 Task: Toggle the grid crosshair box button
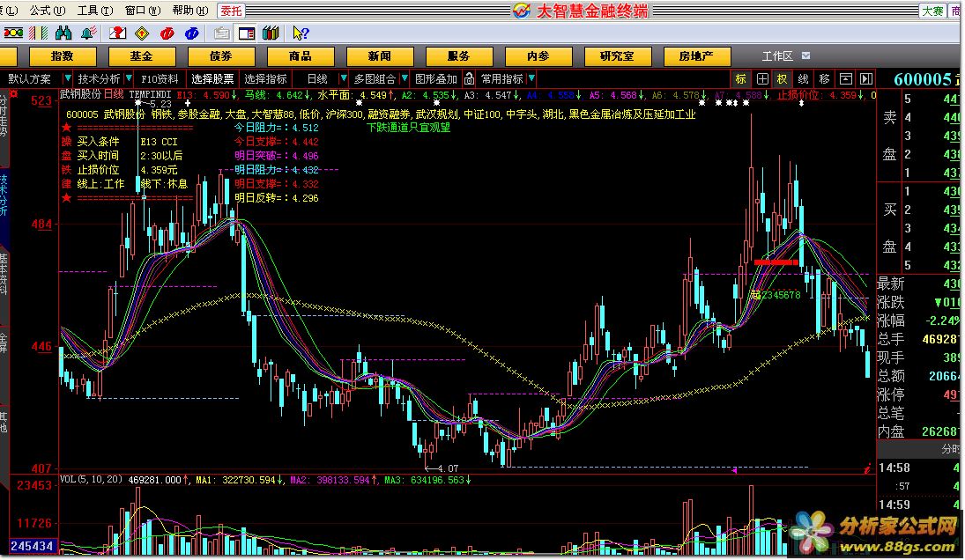tap(762, 78)
